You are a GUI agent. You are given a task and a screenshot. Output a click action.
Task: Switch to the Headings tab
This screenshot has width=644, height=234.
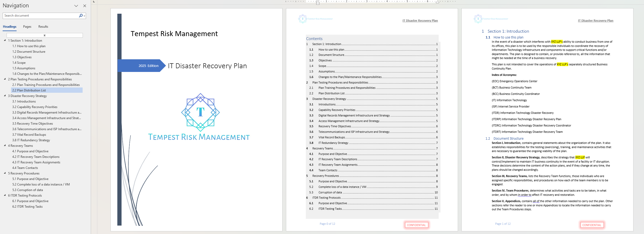[9, 27]
